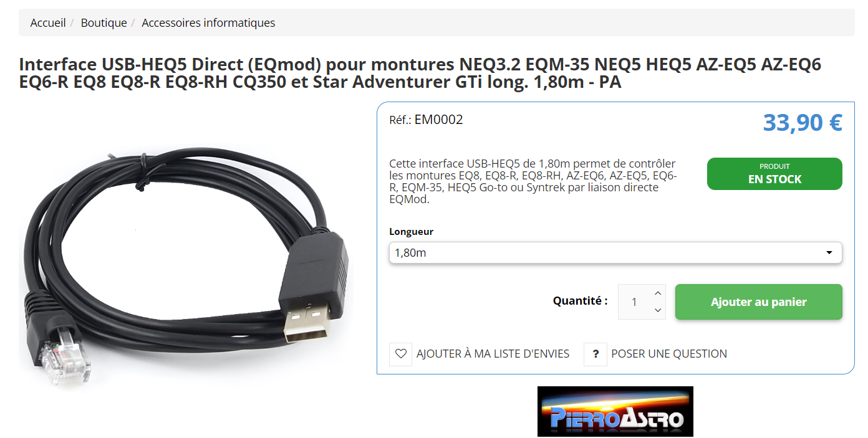Click the heart wishlist icon
Image resolution: width=868 pixels, height=438 pixels.
[400, 354]
